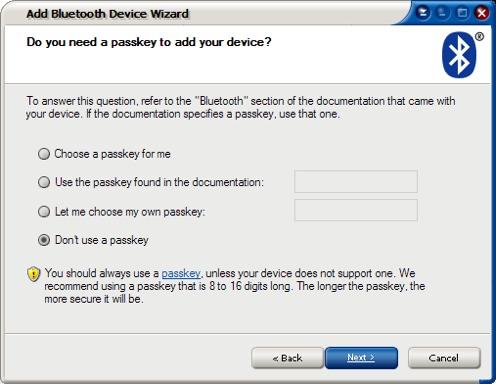
Task: Click the "Add Bluetooth Device Wizard" title bar text
Action: [108, 14]
